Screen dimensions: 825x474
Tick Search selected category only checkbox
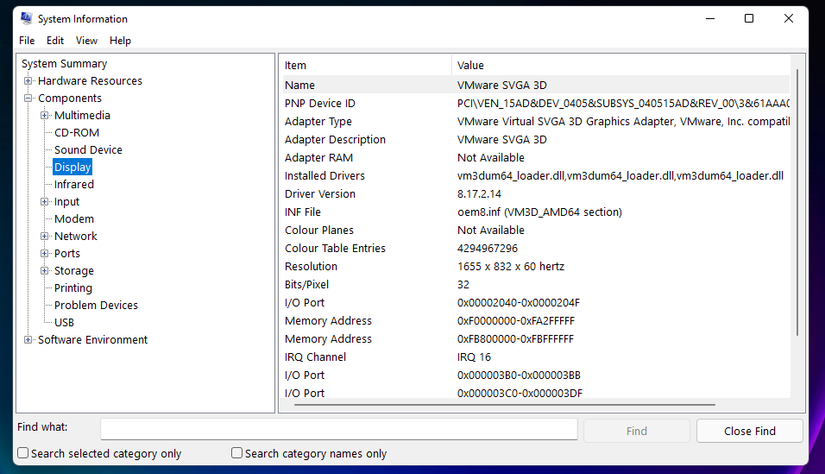pyautogui.click(x=23, y=453)
